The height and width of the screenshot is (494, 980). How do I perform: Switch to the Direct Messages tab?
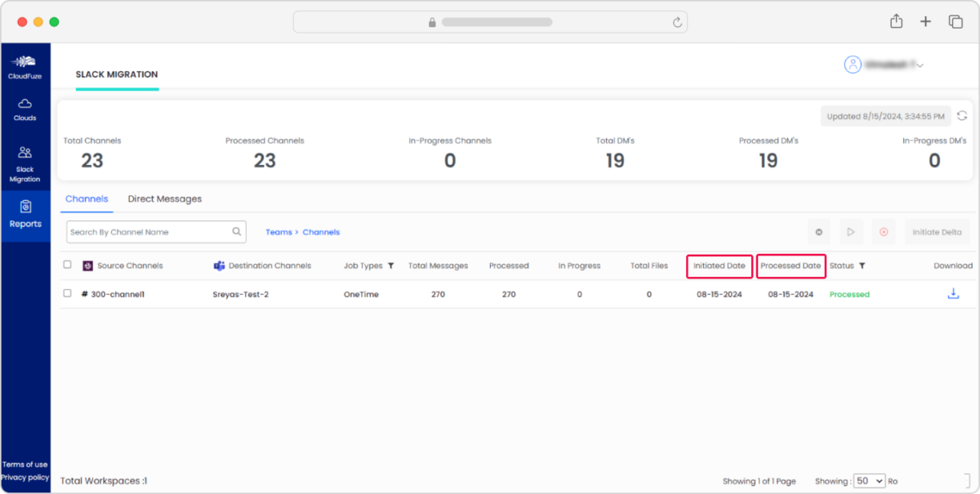coord(165,198)
